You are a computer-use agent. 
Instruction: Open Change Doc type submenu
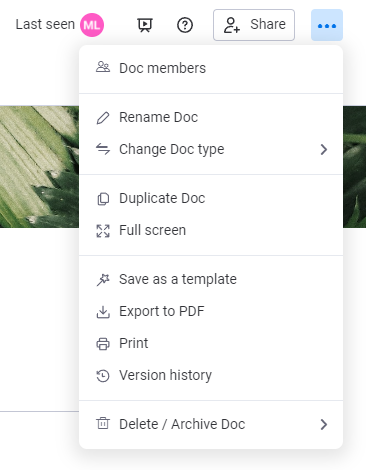(x=211, y=149)
